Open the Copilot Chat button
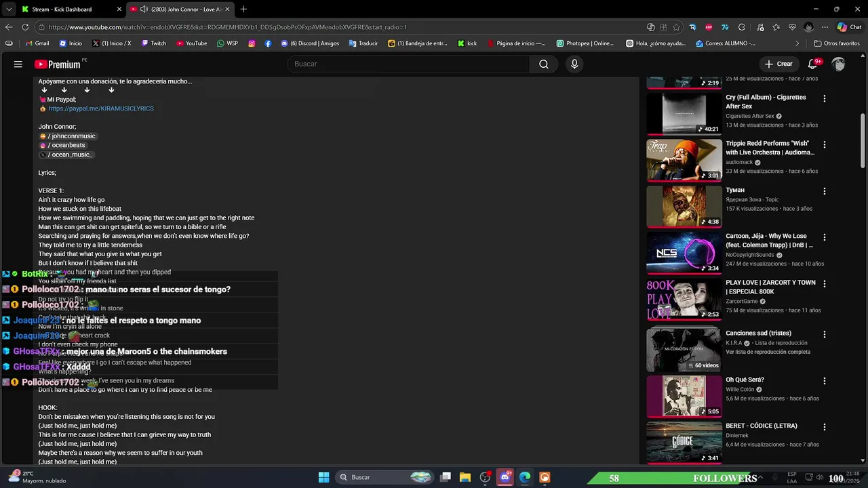Screen dimensions: 868x488 [x=849, y=27]
